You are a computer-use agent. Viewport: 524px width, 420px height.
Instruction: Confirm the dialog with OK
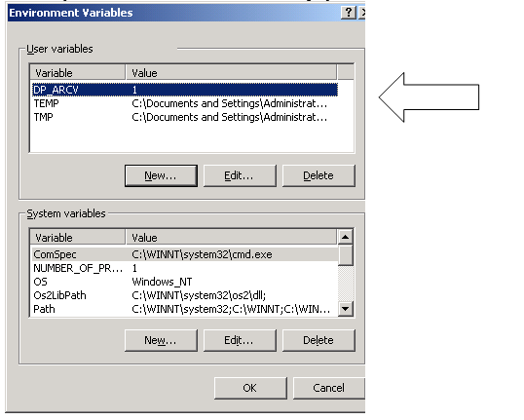(x=250, y=388)
